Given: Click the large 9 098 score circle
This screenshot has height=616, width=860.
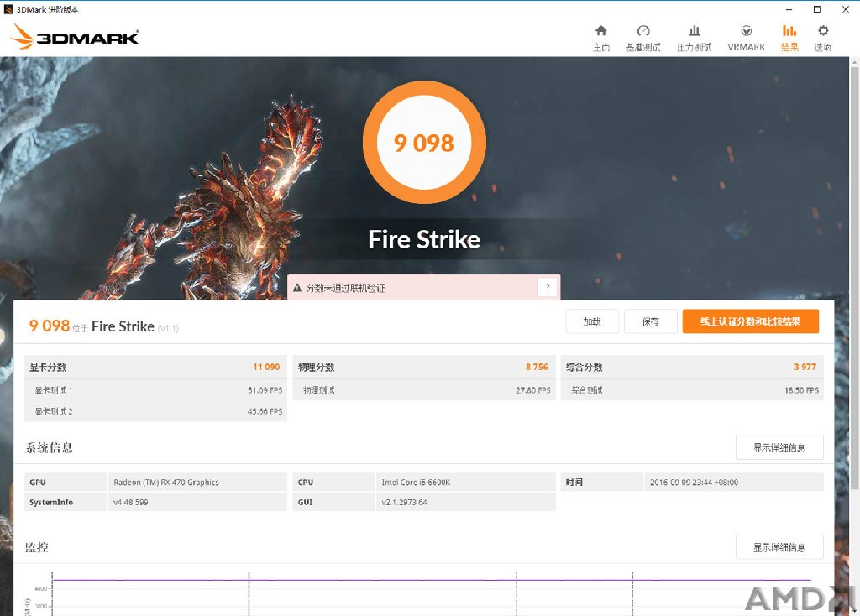Looking at the screenshot, I should coord(424,143).
